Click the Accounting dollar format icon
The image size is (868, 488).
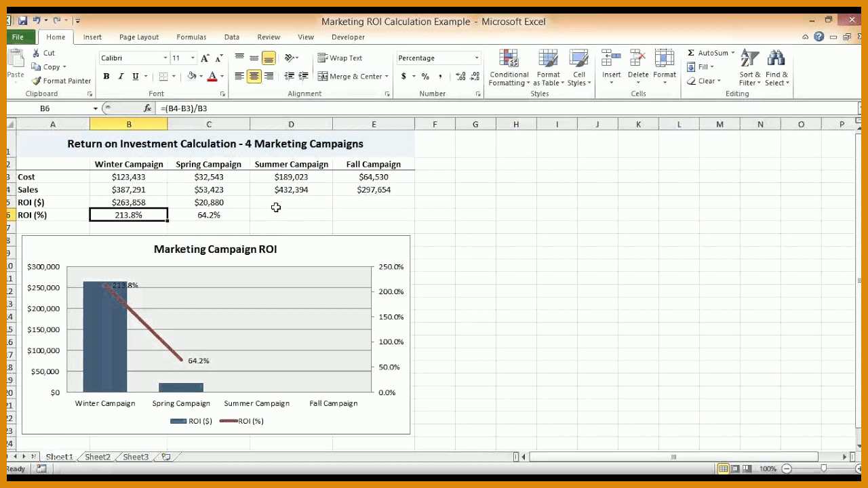pyautogui.click(x=403, y=77)
